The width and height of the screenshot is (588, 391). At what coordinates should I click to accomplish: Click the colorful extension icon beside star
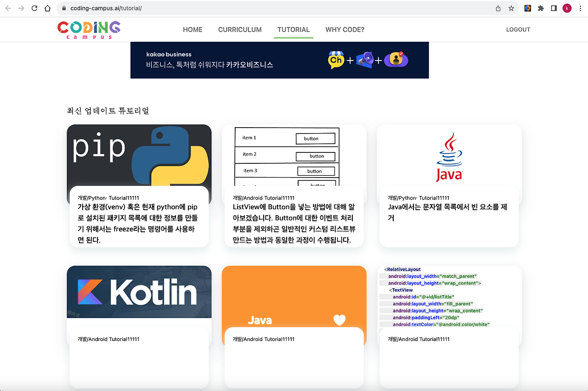(528, 8)
